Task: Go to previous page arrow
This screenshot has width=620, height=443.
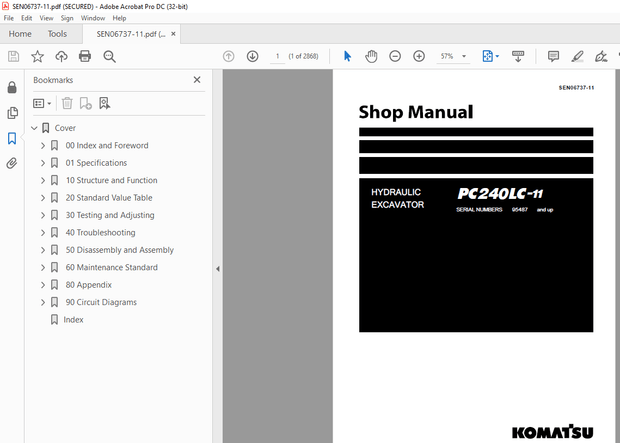Action: pos(229,57)
